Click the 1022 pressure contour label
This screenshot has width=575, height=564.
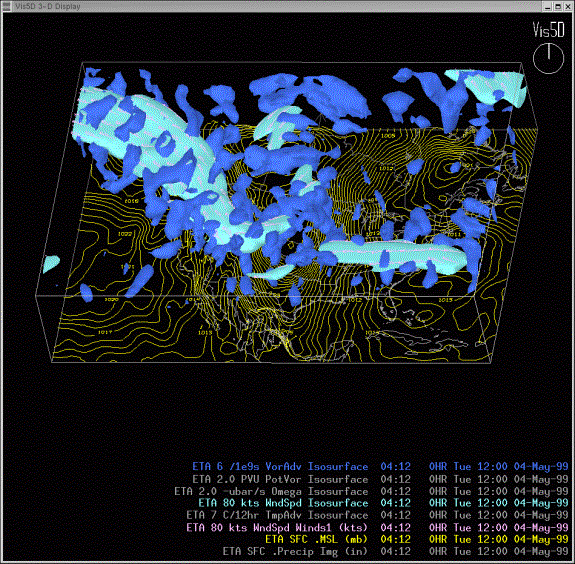click(125, 234)
